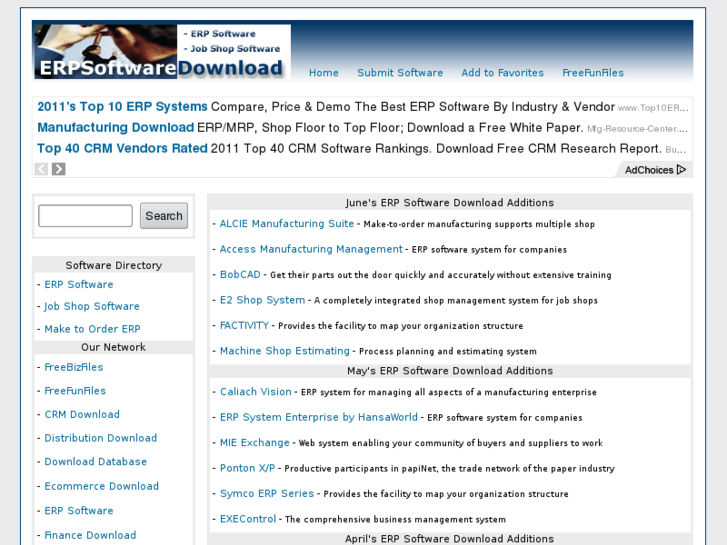The image size is (727, 545).
Task: Open ERP Software under Software Directory
Action: [x=79, y=284]
